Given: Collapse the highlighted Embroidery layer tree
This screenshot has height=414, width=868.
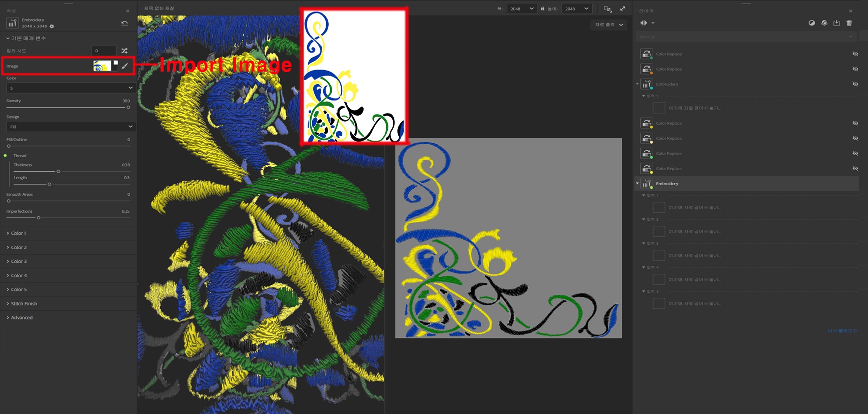Looking at the screenshot, I should pos(637,184).
